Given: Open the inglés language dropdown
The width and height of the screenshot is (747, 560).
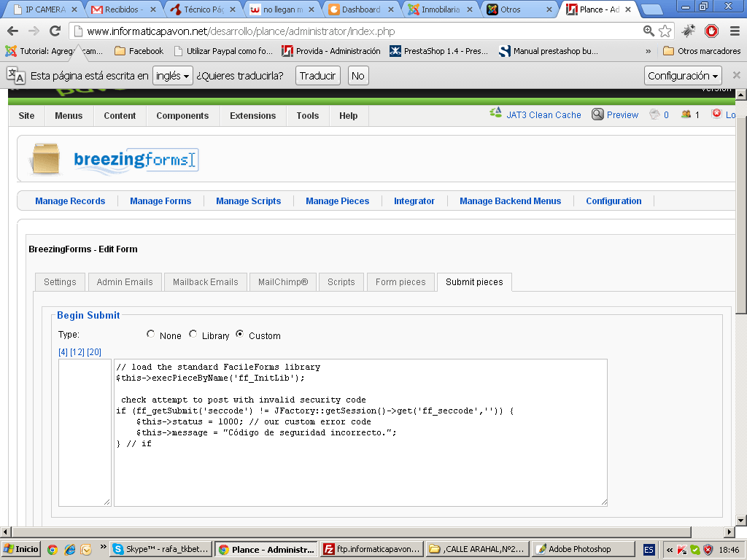Looking at the screenshot, I should pos(172,76).
